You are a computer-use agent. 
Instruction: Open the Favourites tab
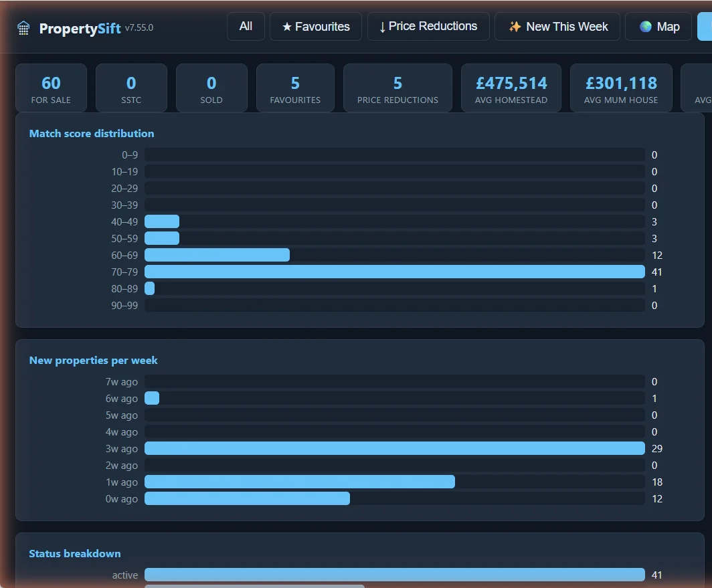[316, 26]
